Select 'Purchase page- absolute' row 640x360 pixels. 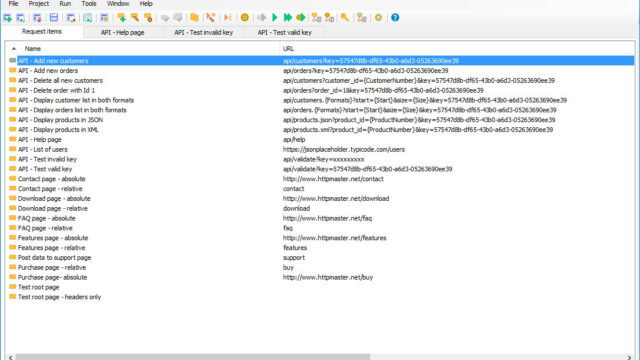pyautogui.click(x=321, y=277)
